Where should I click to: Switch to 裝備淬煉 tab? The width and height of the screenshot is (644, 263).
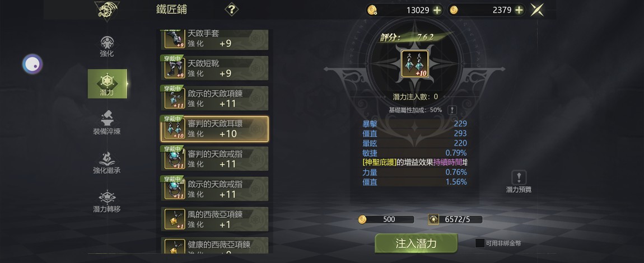[x=107, y=123]
